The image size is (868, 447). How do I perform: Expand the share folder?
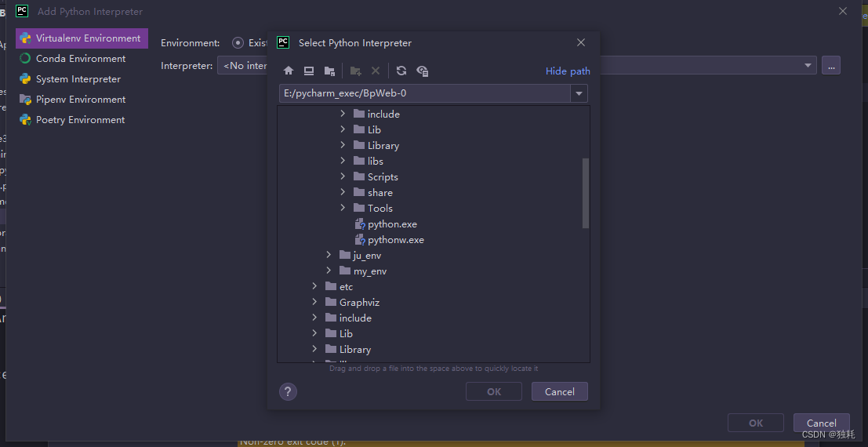point(343,192)
